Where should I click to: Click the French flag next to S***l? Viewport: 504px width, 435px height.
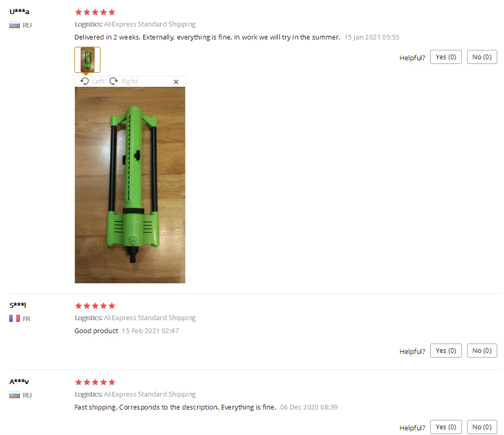[15, 319]
